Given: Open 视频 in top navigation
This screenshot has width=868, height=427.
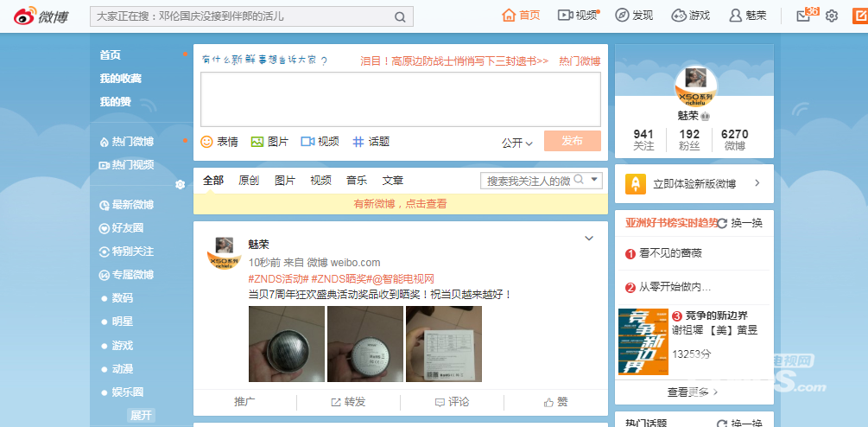Looking at the screenshot, I should click(578, 16).
